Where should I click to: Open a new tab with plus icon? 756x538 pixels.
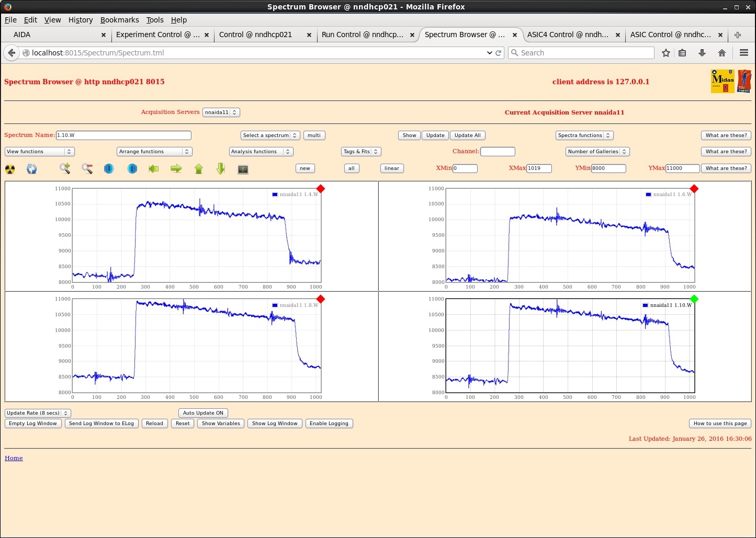738,35
